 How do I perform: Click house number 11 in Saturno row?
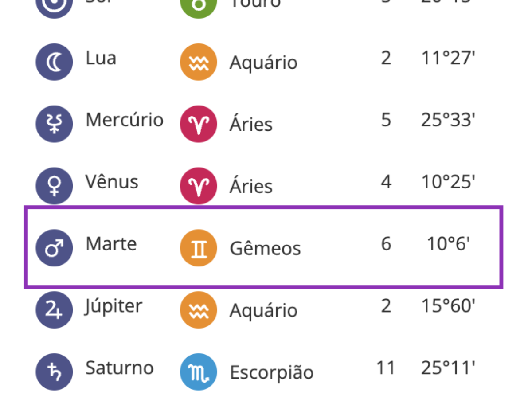pos(386,368)
